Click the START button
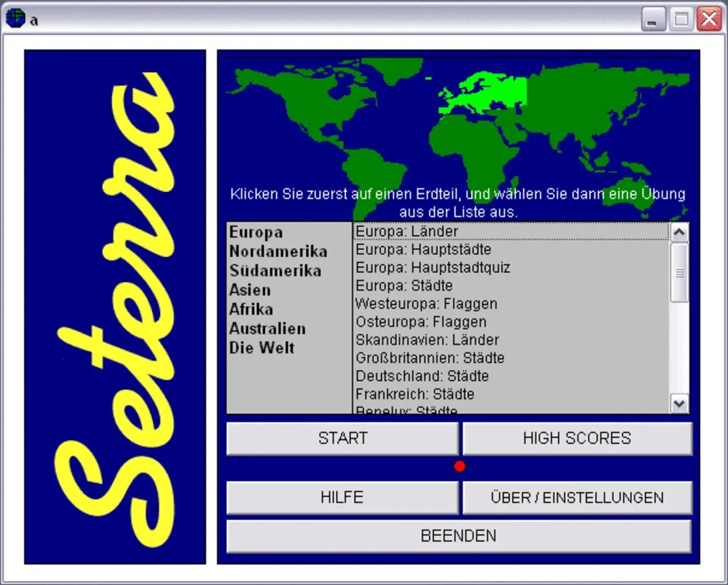728x585 pixels. pyautogui.click(x=343, y=438)
